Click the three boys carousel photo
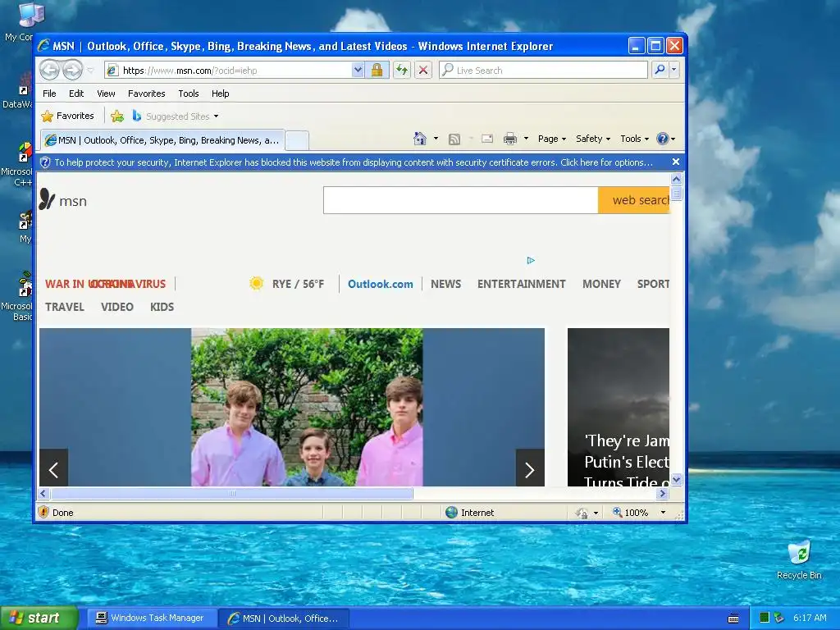The image size is (840, 630). point(307,407)
